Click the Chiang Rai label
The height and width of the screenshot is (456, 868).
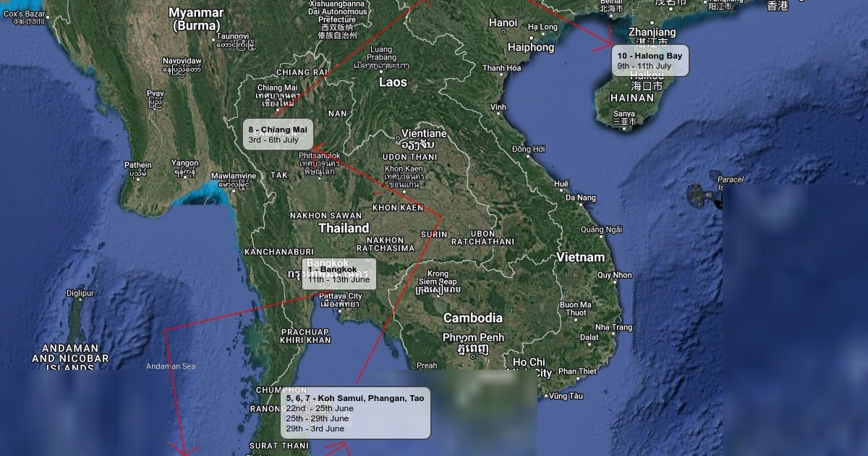pyautogui.click(x=302, y=72)
